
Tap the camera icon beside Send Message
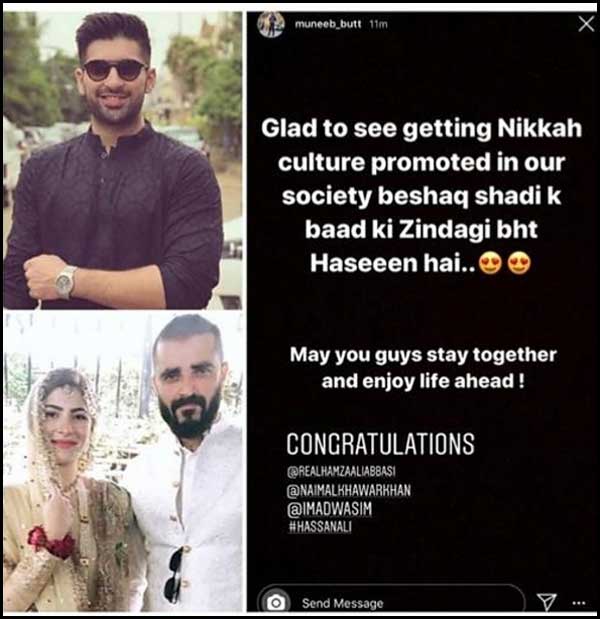(276, 602)
